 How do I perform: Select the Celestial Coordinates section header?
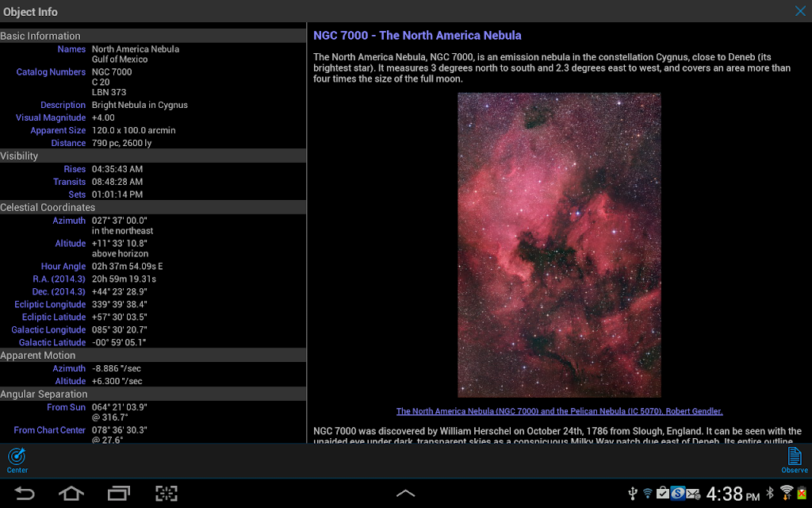pyautogui.click(x=153, y=207)
